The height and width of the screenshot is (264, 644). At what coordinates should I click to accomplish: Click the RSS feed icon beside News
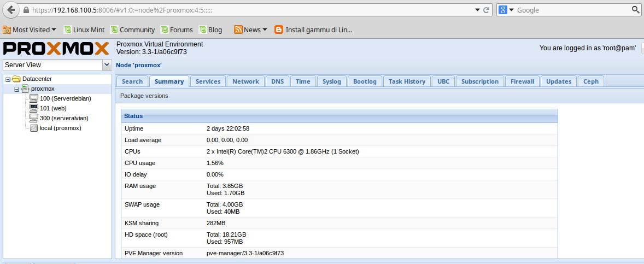pos(238,30)
